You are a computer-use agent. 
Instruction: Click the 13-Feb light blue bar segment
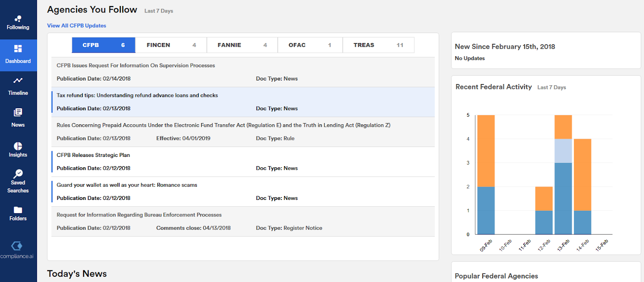(x=563, y=151)
